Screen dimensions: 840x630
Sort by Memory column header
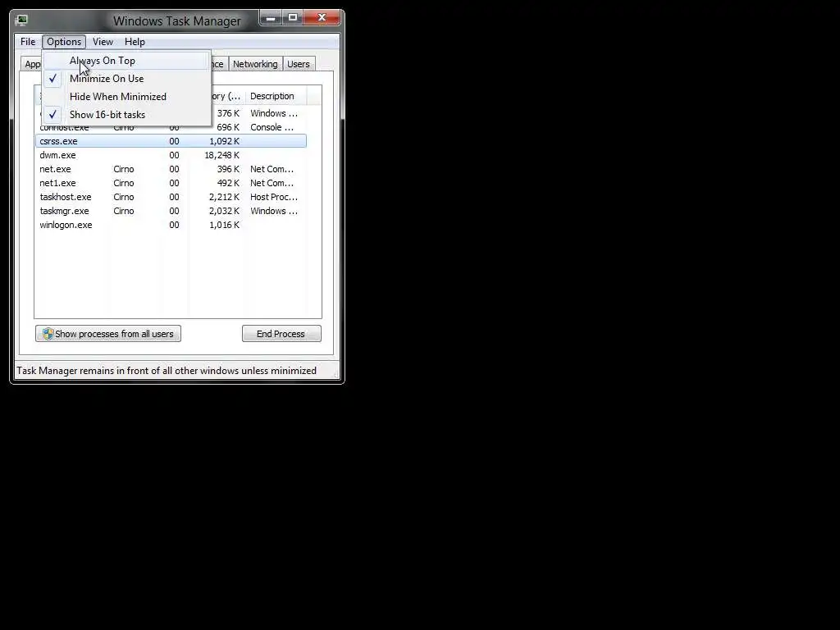pyautogui.click(x=227, y=97)
